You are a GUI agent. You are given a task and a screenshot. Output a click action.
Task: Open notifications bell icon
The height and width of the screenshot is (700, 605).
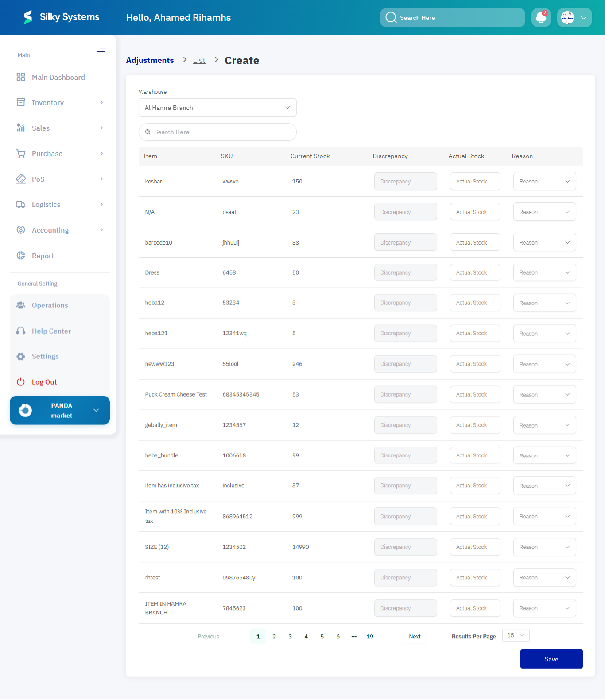click(541, 18)
